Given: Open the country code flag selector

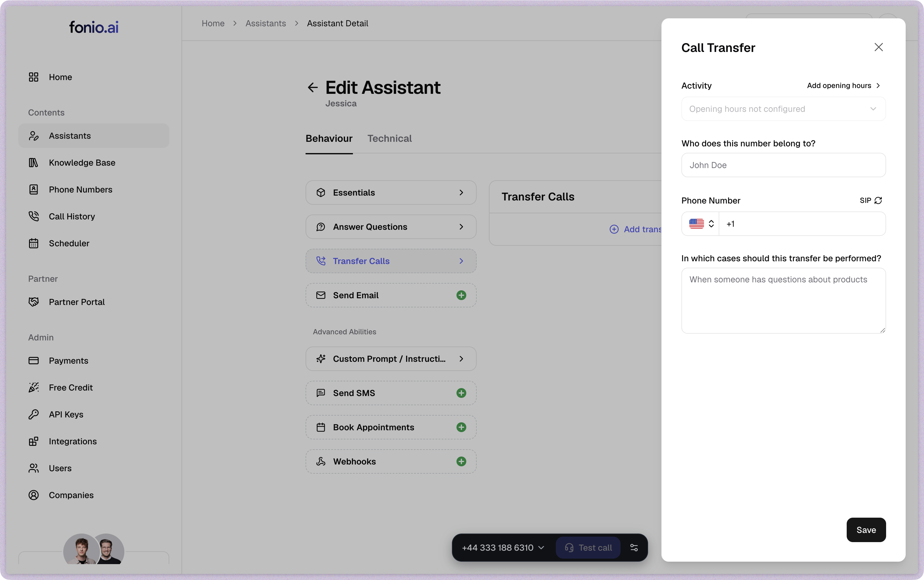Looking at the screenshot, I should point(701,224).
